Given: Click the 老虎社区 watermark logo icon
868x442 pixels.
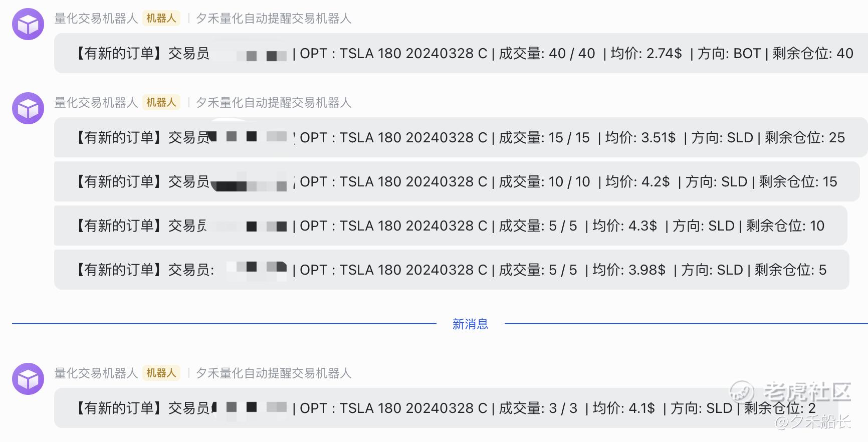Looking at the screenshot, I should coord(742,391).
